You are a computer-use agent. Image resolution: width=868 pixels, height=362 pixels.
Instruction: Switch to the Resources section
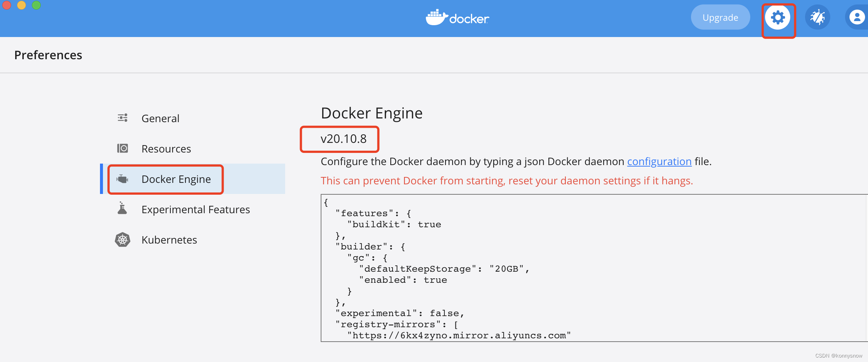tap(193, 149)
